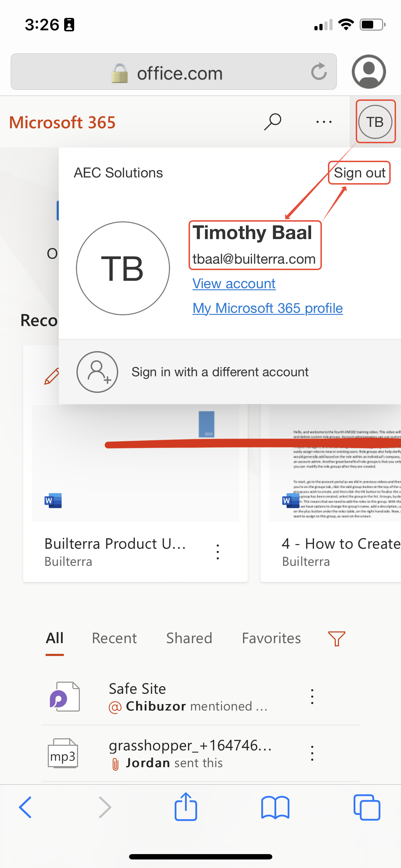
Task: Tap the Safari reload page icon
Action: click(x=319, y=72)
